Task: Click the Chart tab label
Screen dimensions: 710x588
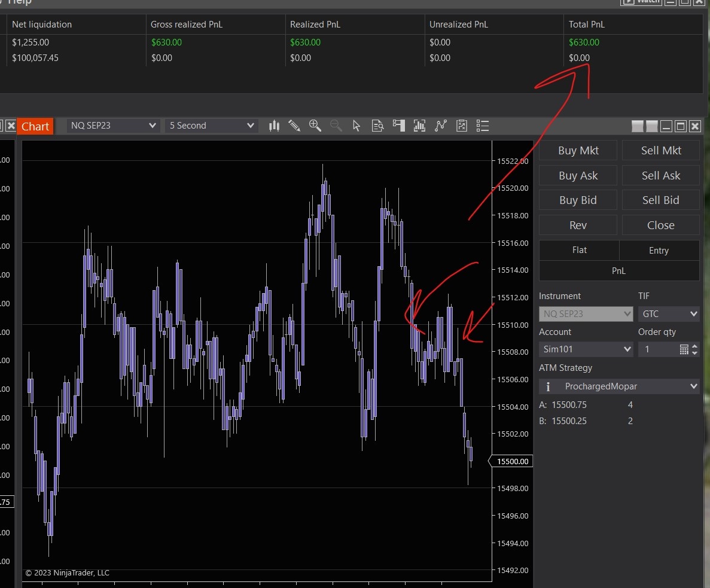Action: tap(35, 126)
